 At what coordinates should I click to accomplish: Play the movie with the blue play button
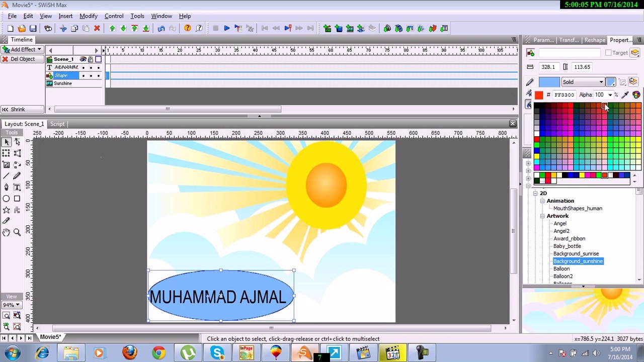coord(226,29)
